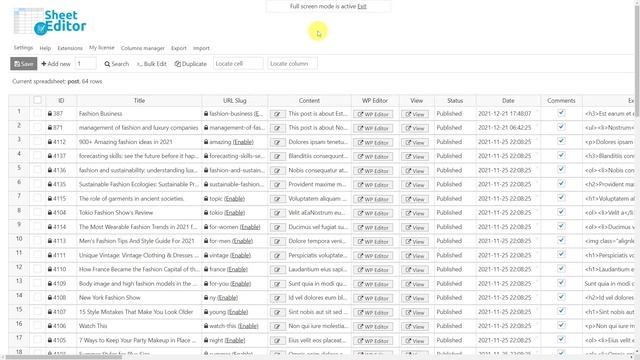
Task: Open the Export menu item
Action: pyautogui.click(x=178, y=48)
